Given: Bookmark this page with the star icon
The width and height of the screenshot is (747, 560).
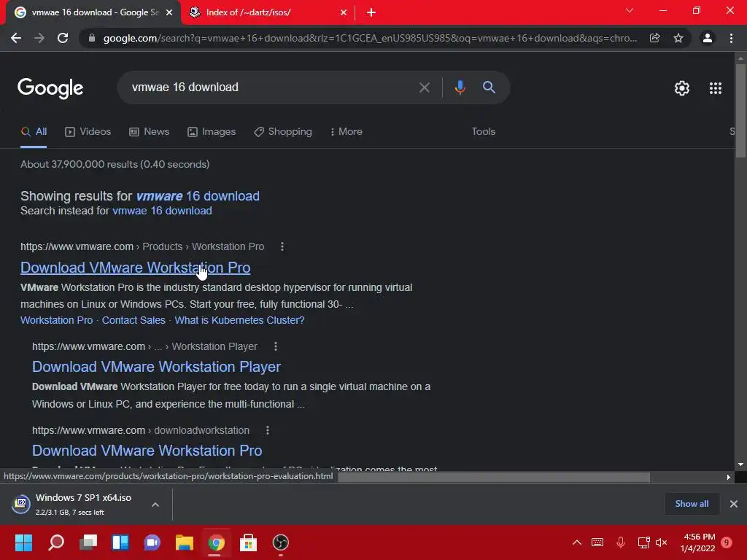Looking at the screenshot, I should click(678, 38).
